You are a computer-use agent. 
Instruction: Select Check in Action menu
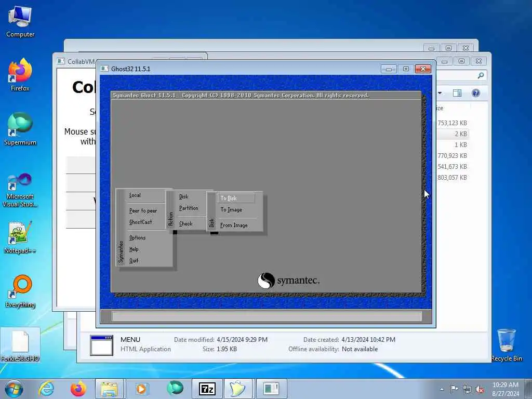pyautogui.click(x=185, y=223)
